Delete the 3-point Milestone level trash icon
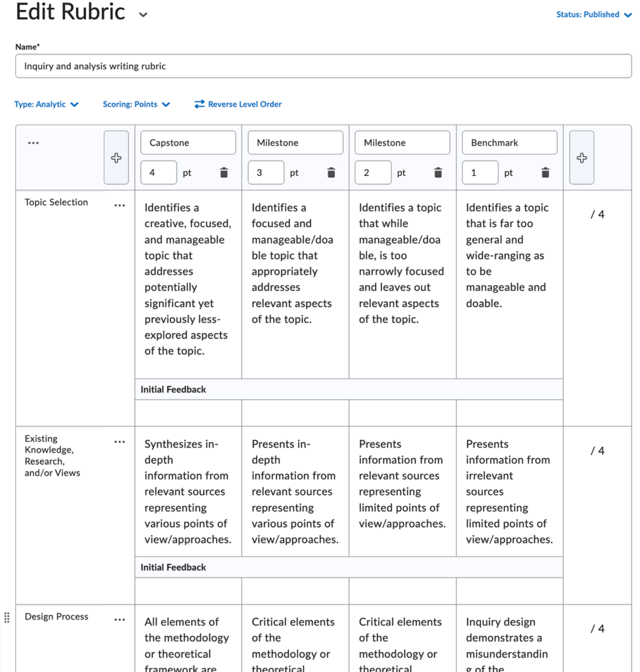Viewport: 640px width, 672px height. click(331, 172)
